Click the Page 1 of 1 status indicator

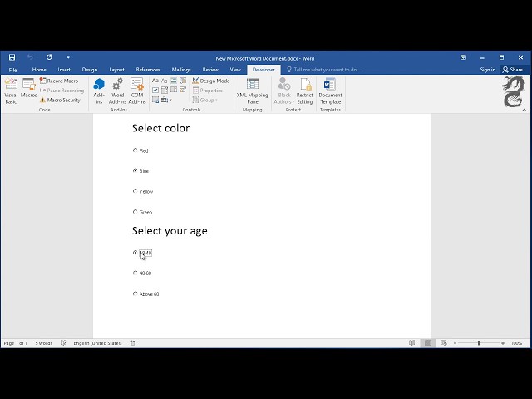[16, 343]
